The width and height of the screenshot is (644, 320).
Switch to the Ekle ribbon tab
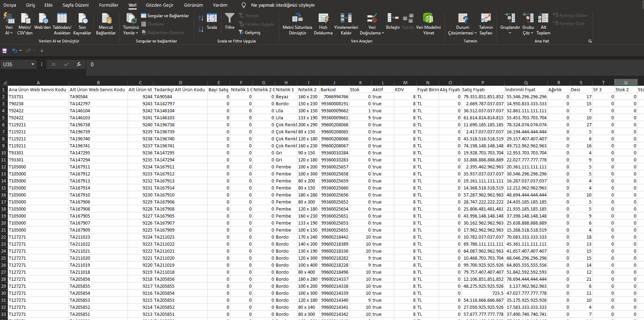click(48, 5)
